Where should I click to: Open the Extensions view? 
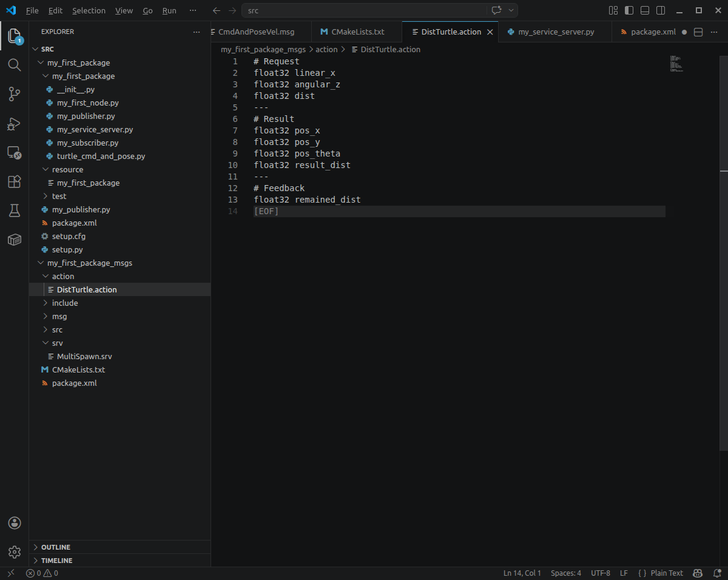pyautogui.click(x=15, y=181)
